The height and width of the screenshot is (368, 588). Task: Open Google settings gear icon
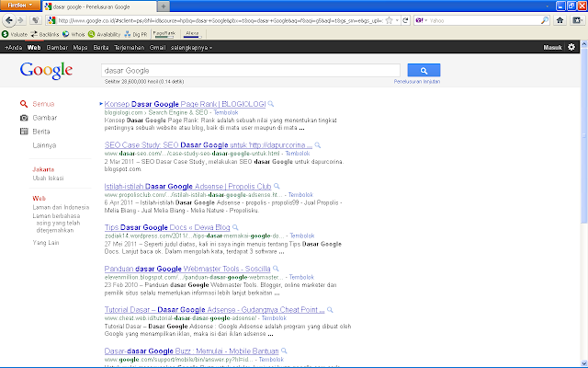pyautogui.click(x=571, y=47)
